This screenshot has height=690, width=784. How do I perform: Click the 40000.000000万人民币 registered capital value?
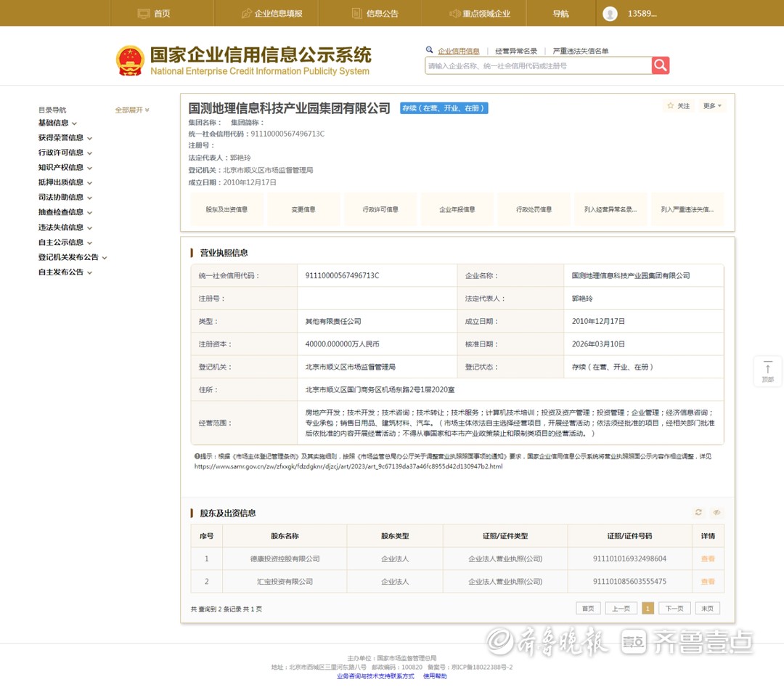click(x=342, y=344)
